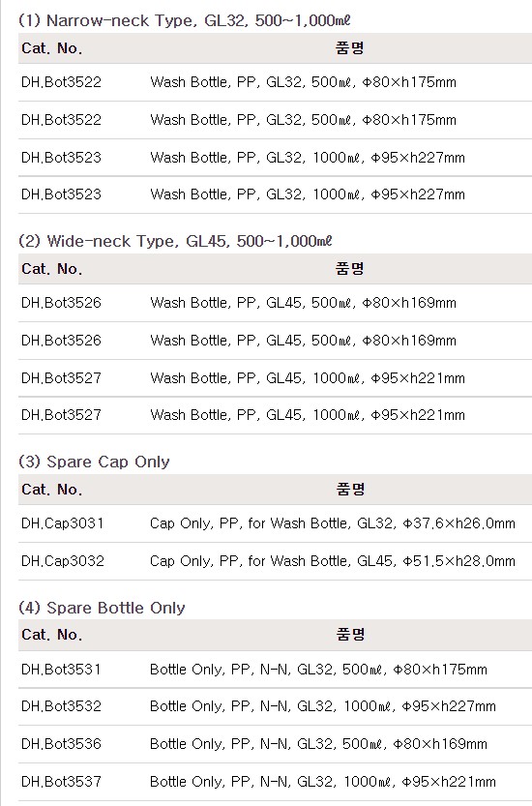Click the Cap Only GL45 Φ51.5 description
This screenshot has width=532, height=806.
(333, 561)
